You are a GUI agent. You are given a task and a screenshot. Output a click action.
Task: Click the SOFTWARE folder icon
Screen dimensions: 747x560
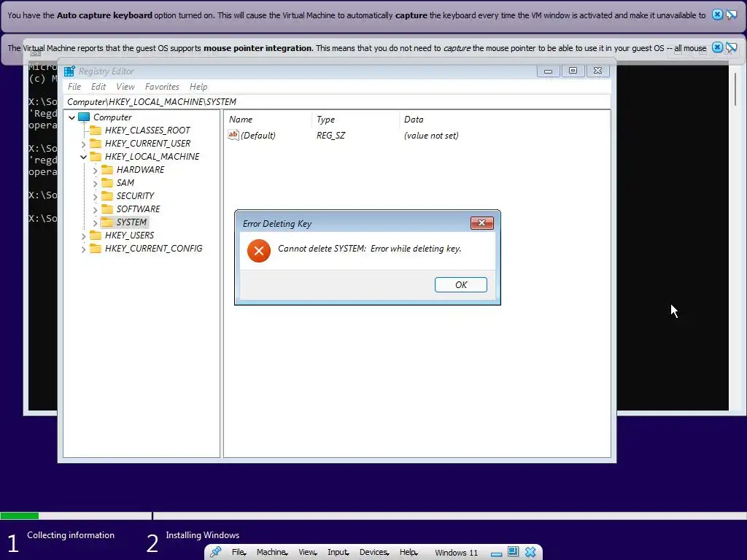(x=107, y=209)
